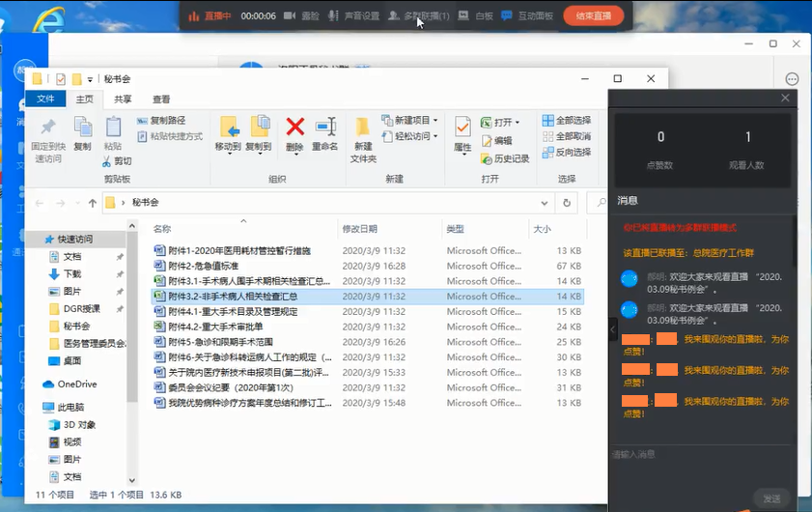This screenshot has width=812, height=512.
Task: Click the red Delete (删除) icon
Action: (295, 127)
